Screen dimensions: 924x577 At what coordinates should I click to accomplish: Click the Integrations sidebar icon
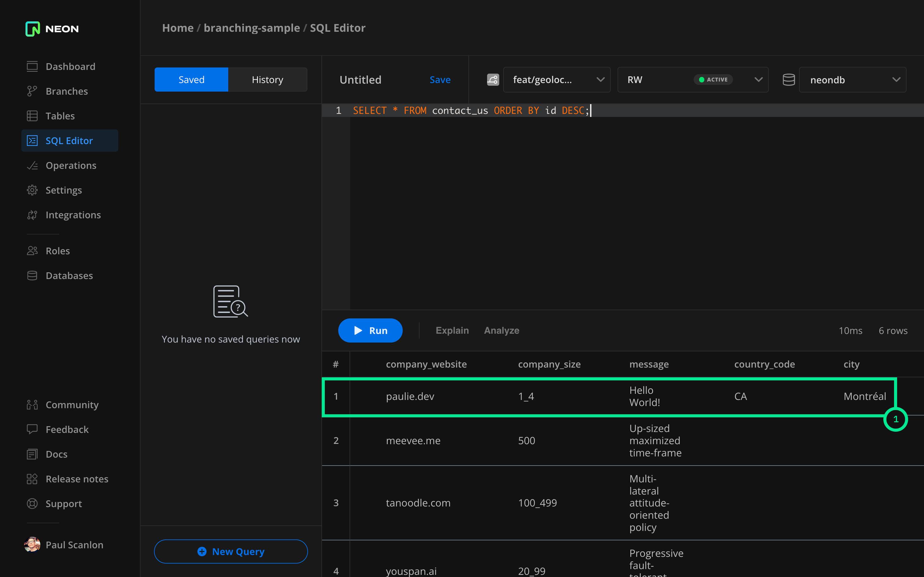[x=32, y=215]
